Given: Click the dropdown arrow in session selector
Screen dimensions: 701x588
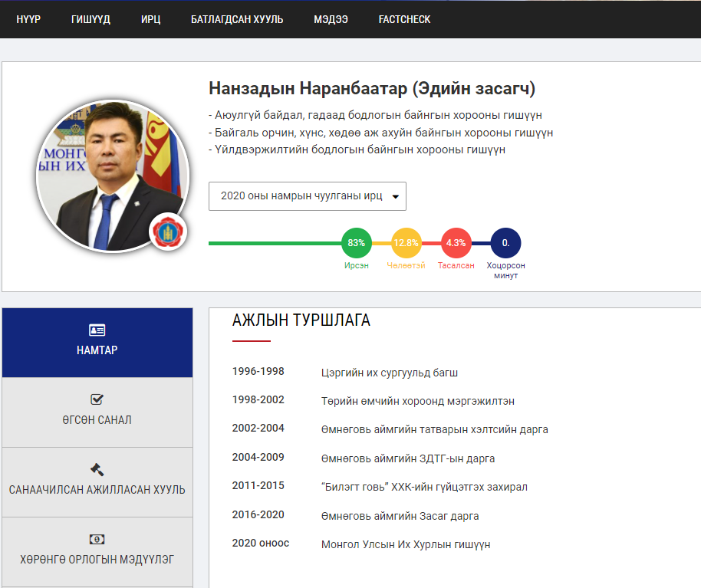Looking at the screenshot, I should click(x=395, y=196).
